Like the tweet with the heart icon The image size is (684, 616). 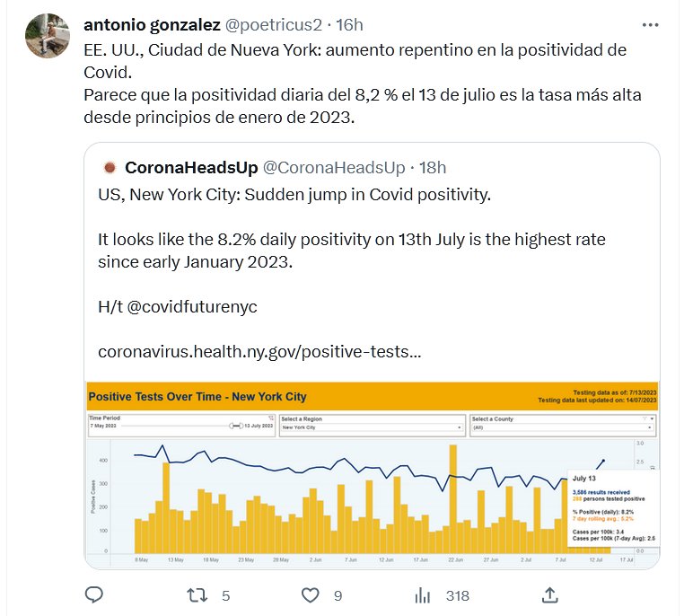pyautogui.click(x=310, y=594)
